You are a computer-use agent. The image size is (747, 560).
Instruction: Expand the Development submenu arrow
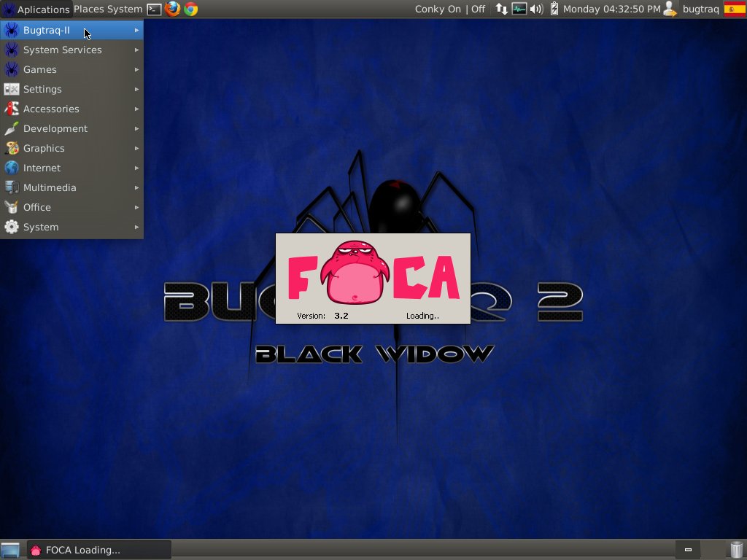click(x=136, y=128)
